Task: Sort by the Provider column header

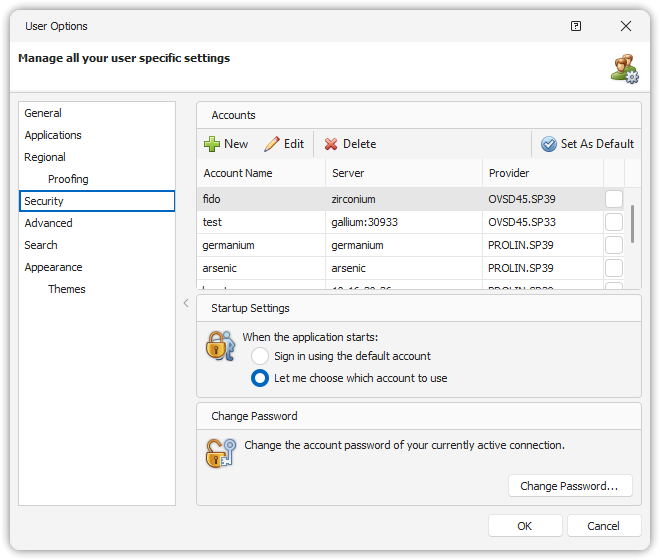Action: coord(509,173)
